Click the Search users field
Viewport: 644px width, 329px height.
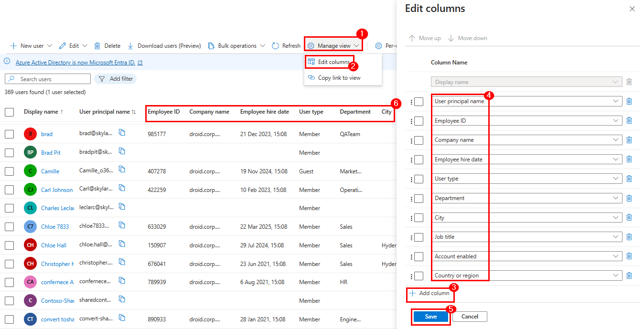tap(48, 79)
